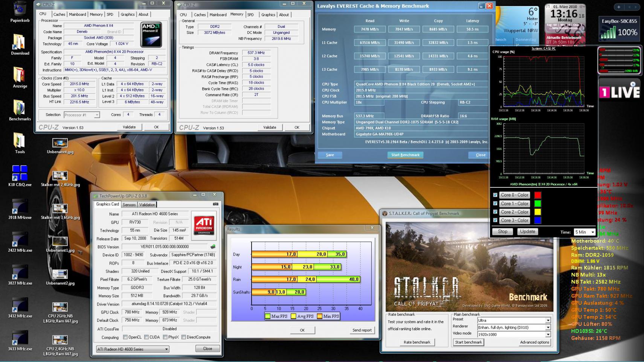Open the Renderer dropdown in S.T.A.L.K.E.R. benchmark
644x362 pixels.
coord(514,327)
